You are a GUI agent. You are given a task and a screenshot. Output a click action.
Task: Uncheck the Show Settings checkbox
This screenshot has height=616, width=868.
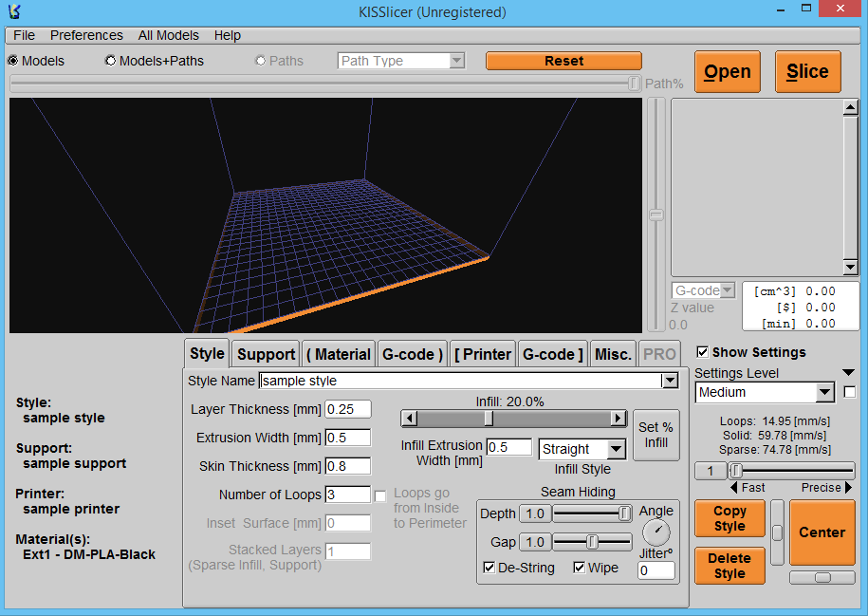[702, 352]
